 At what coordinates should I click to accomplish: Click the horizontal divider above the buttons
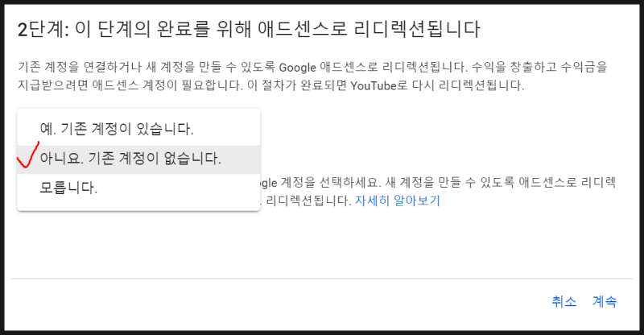pos(322,279)
